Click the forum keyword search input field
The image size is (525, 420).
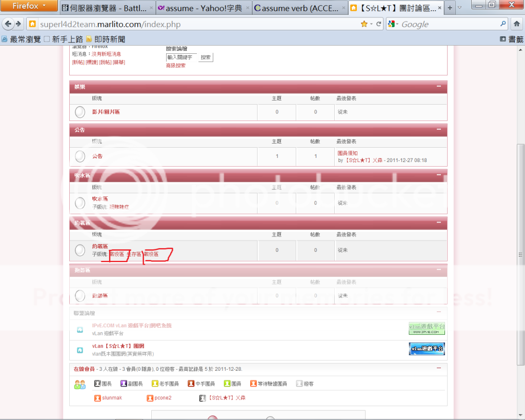click(181, 57)
